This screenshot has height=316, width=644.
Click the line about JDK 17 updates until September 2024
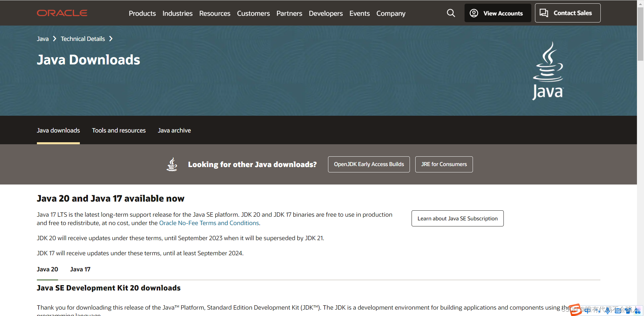click(140, 253)
